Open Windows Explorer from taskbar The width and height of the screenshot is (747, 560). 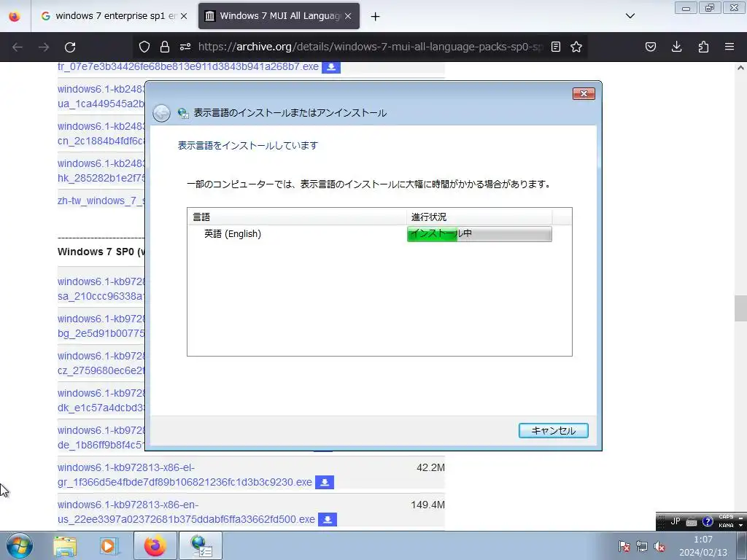tap(65, 546)
